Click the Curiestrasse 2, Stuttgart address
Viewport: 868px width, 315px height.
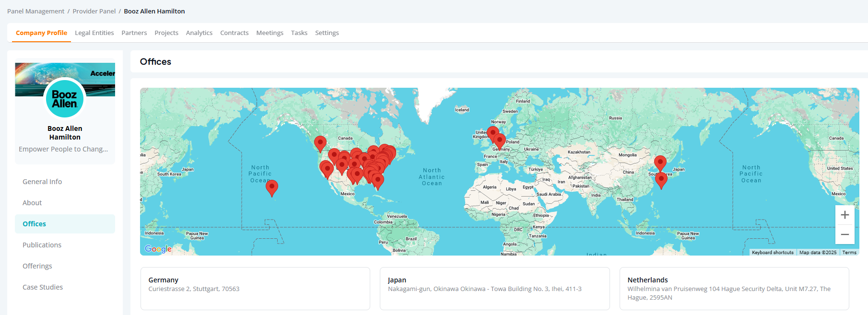pos(194,289)
